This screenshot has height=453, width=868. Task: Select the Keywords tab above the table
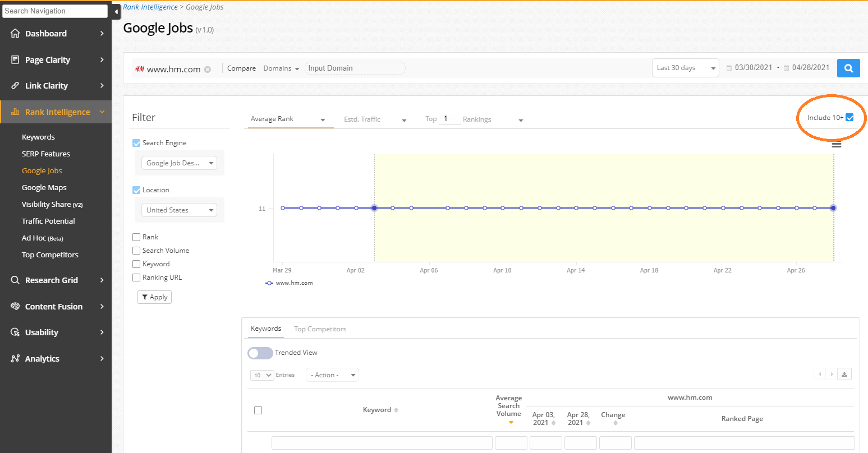266,329
